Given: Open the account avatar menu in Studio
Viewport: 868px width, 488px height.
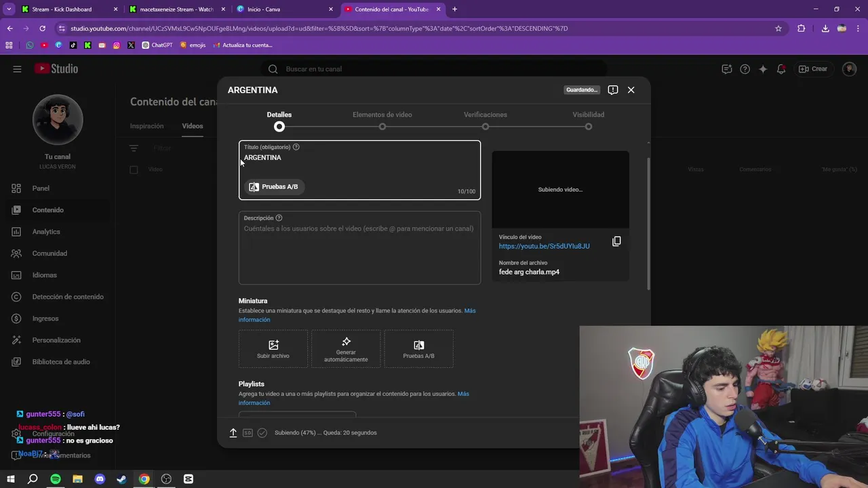Looking at the screenshot, I should (x=850, y=69).
